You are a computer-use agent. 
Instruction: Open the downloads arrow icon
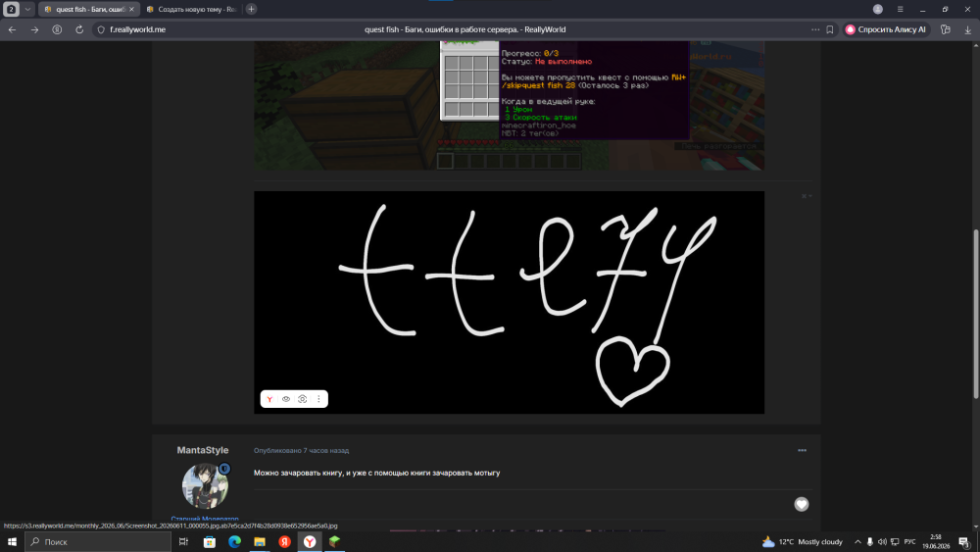click(967, 29)
